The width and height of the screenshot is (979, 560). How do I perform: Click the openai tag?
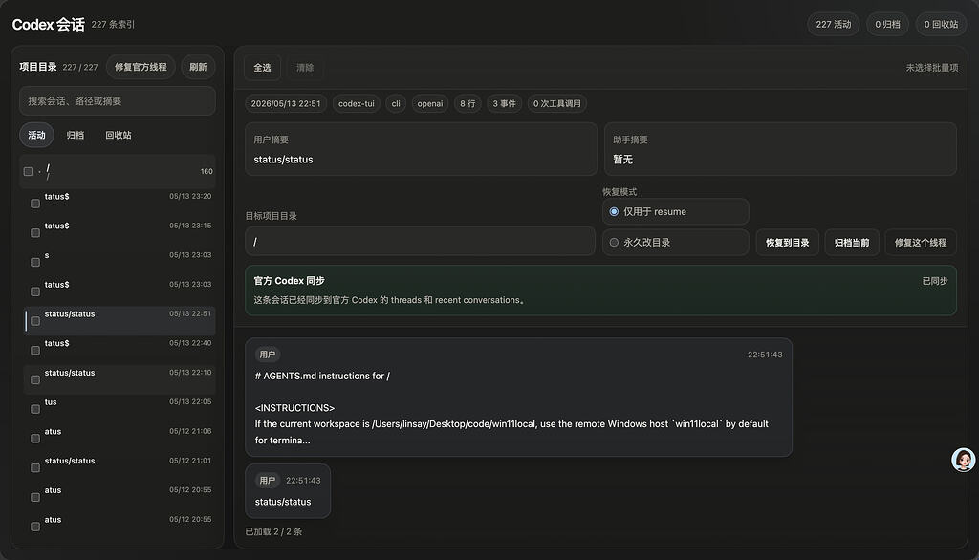click(x=430, y=103)
